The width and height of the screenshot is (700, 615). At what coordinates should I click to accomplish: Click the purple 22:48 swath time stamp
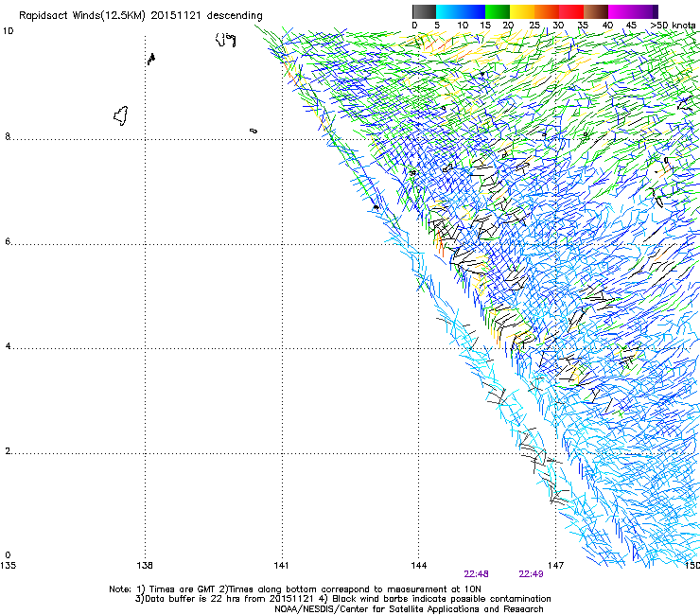(476, 574)
